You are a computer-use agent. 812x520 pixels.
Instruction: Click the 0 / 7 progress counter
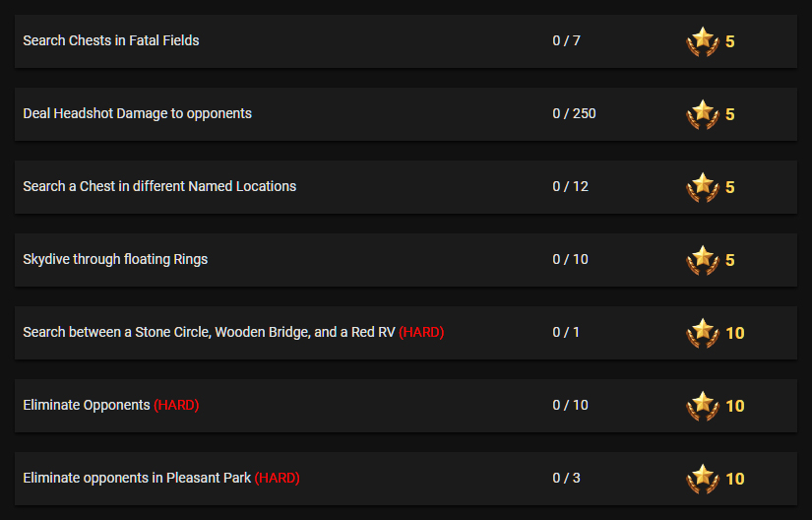click(x=566, y=40)
